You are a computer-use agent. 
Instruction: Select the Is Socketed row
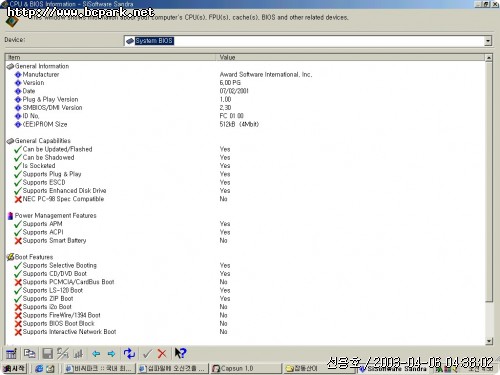[245, 166]
